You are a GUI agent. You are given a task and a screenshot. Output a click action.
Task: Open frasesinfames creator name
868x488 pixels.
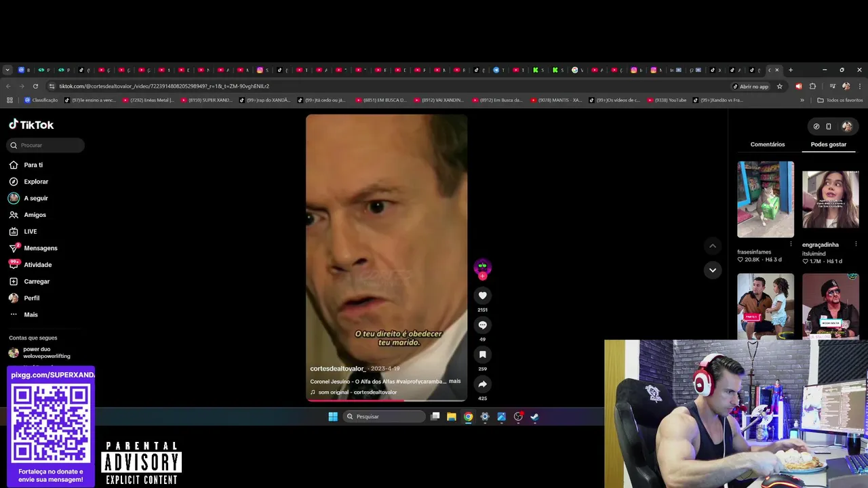point(754,252)
